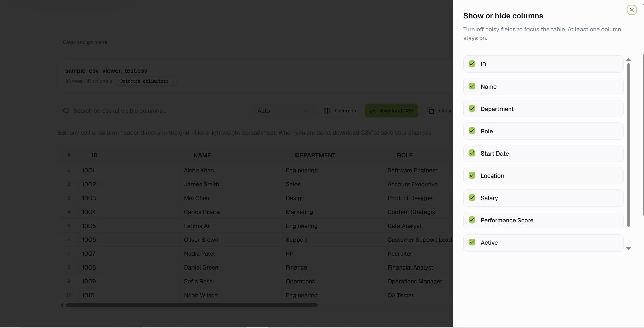Toggle the Name column checkbox
The height and width of the screenshot is (328, 644).
coord(472,86)
